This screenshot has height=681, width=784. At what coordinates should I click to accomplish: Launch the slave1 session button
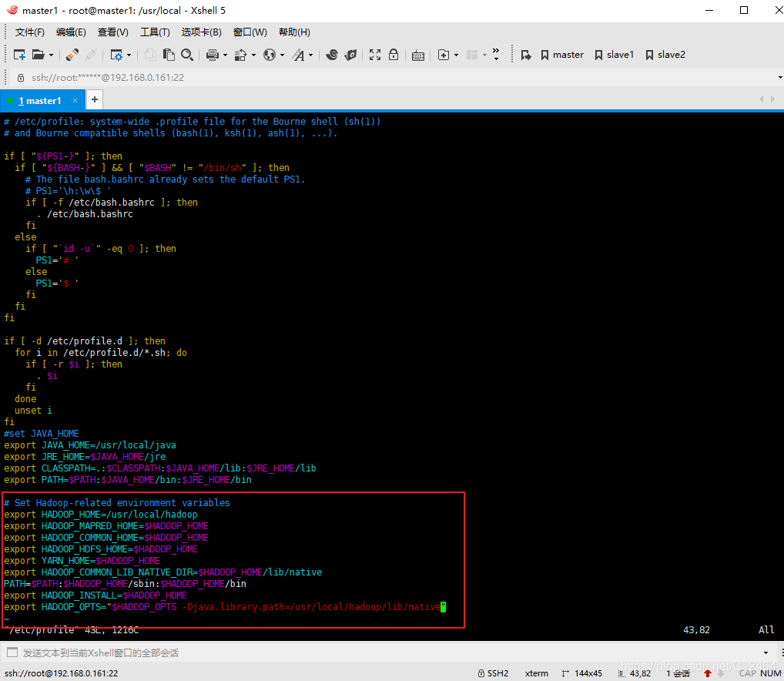point(614,55)
